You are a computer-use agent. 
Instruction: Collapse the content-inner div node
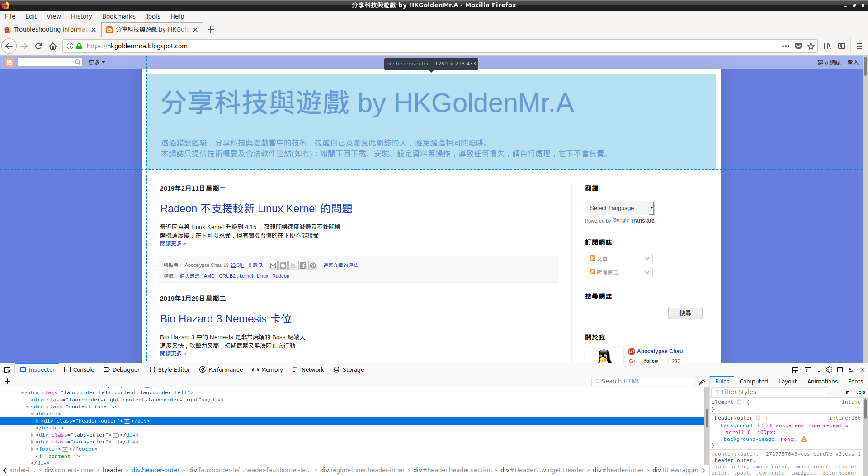[x=28, y=407]
